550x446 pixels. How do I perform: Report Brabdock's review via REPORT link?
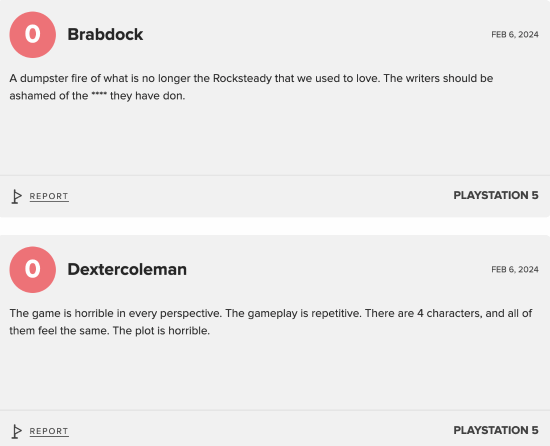pos(49,196)
